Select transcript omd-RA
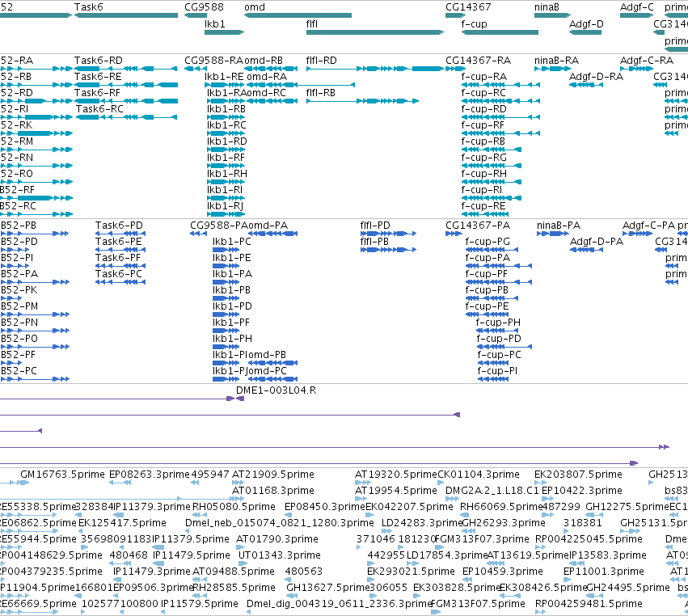 267,76
